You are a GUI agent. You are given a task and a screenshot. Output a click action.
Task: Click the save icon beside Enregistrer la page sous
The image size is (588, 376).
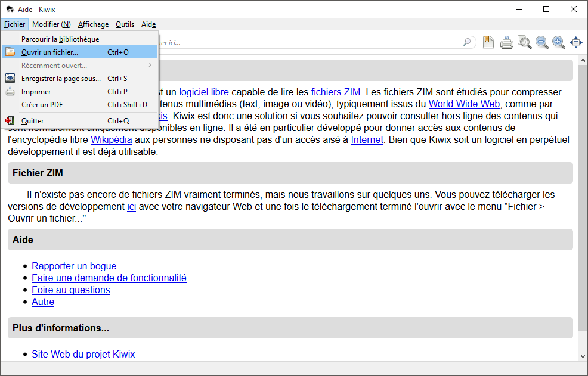tap(10, 78)
